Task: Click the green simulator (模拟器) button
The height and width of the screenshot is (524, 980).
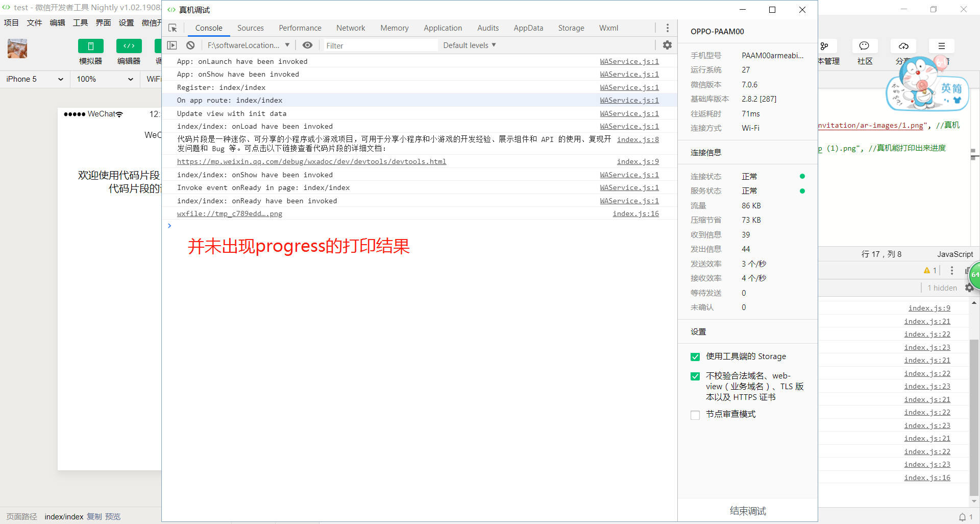Action: click(90, 46)
